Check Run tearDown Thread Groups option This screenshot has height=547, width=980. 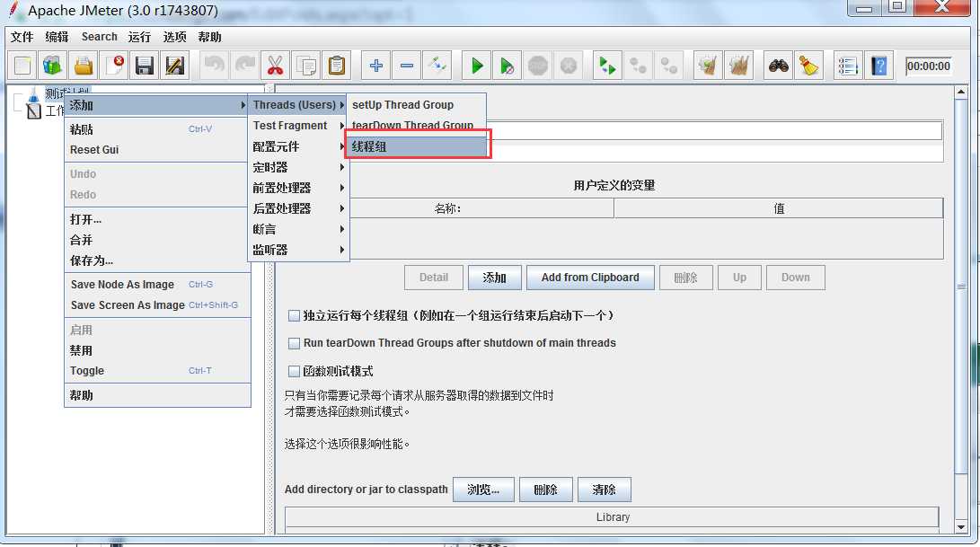pyautogui.click(x=294, y=343)
